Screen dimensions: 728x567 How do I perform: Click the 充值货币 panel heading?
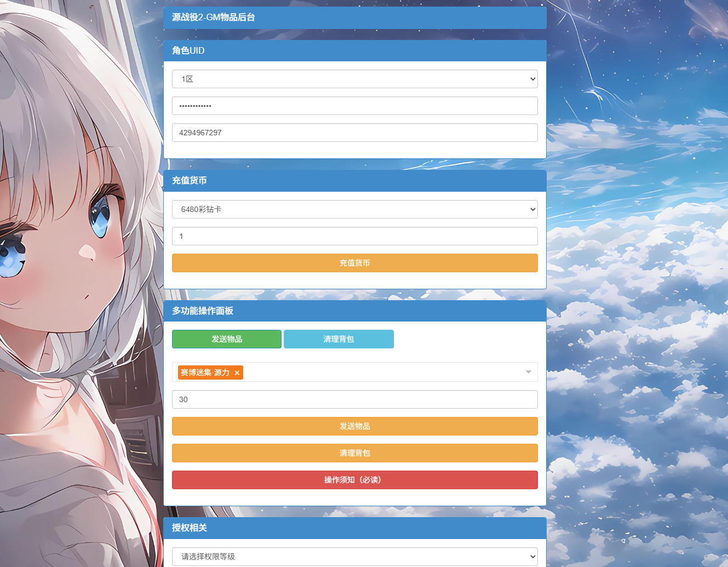point(354,181)
